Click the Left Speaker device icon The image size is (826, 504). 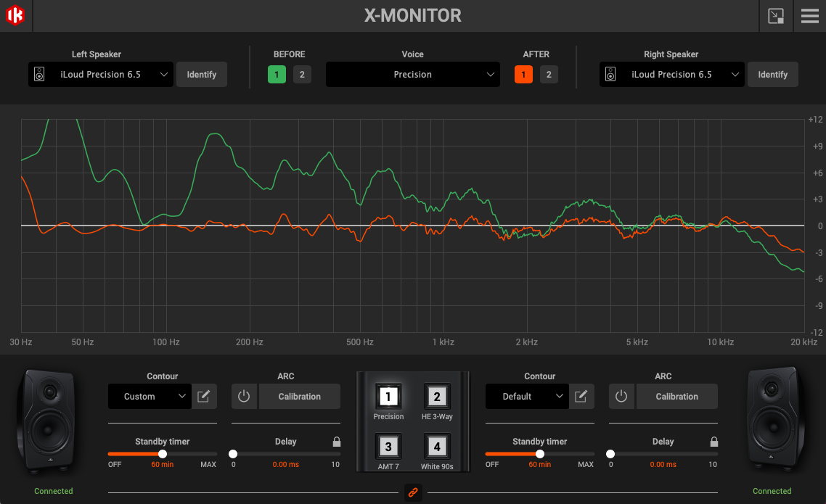tap(39, 74)
